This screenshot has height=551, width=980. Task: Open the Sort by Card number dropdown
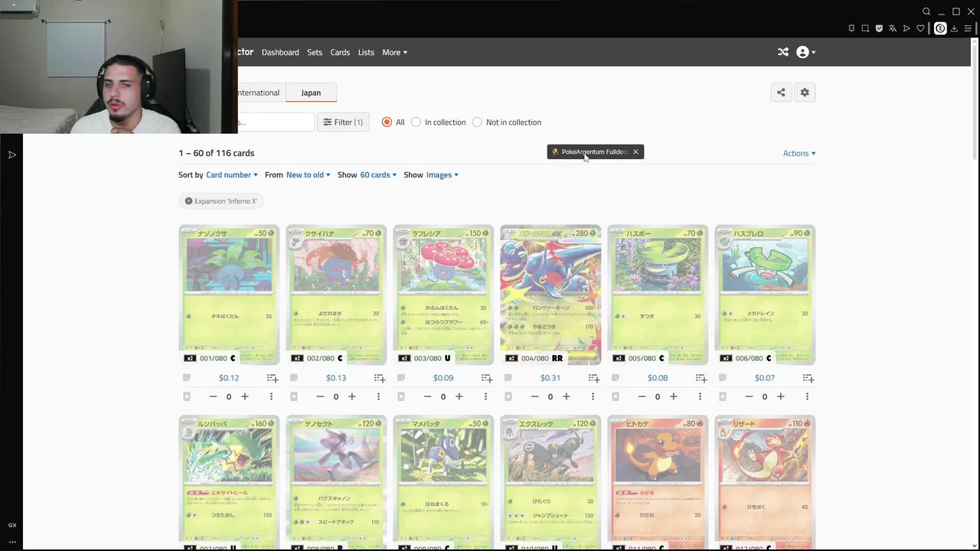pyautogui.click(x=232, y=175)
